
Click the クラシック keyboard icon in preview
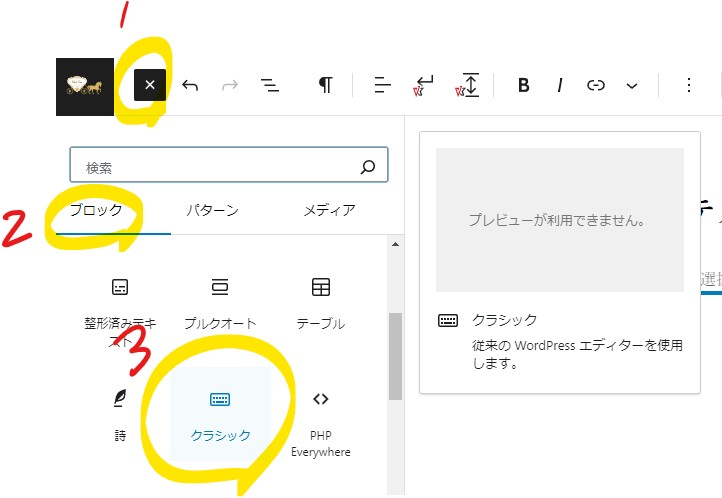[448, 320]
